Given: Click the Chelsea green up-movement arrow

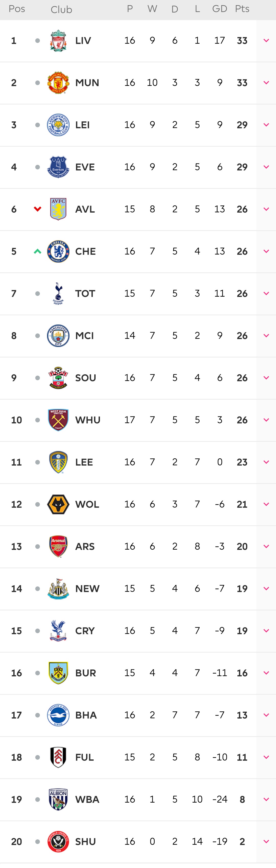Looking at the screenshot, I should coord(37,251).
